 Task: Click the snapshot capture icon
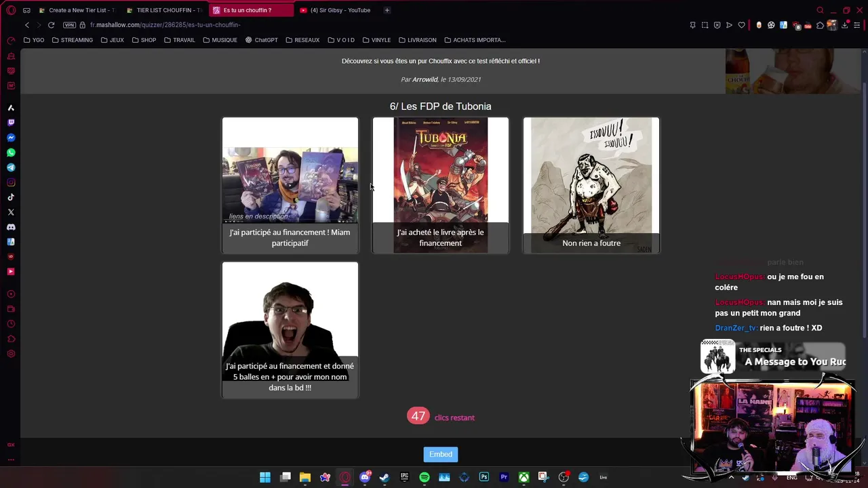(x=705, y=25)
